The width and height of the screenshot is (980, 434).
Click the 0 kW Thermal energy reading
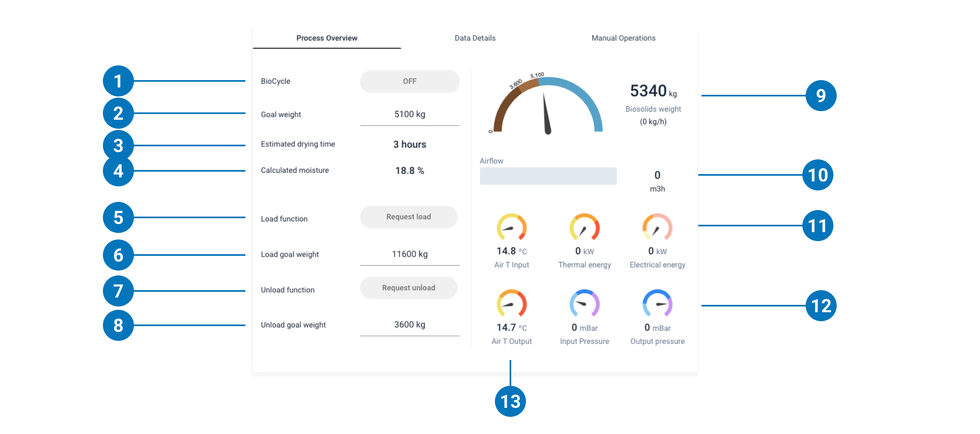click(585, 251)
